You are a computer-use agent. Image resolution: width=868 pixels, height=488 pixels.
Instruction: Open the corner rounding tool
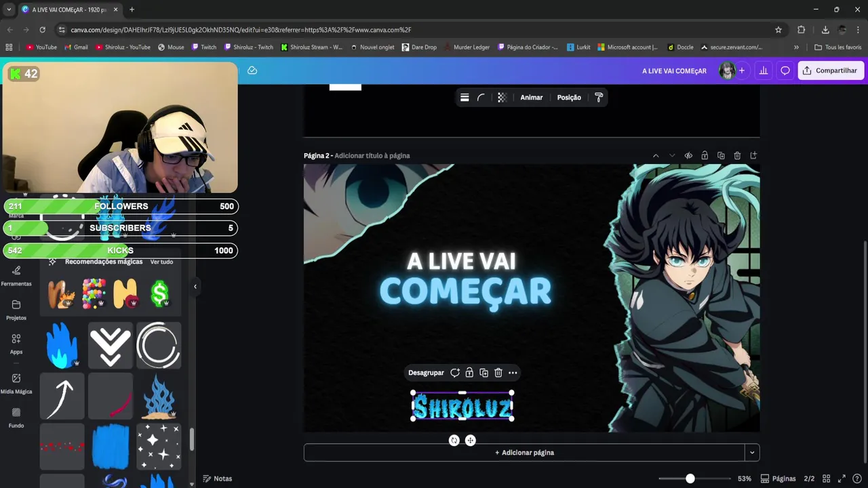pos(481,98)
